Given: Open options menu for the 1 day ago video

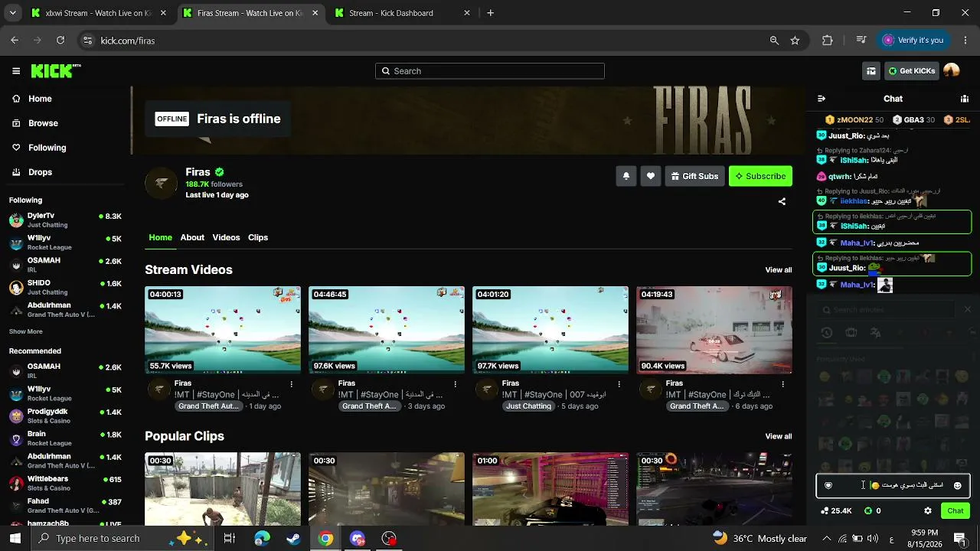Looking at the screenshot, I should click(x=291, y=384).
